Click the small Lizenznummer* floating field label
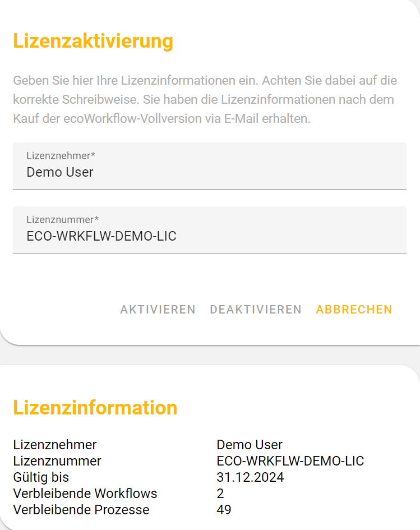The width and height of the screenshot is (420, 530). click(x=63, y=219)
